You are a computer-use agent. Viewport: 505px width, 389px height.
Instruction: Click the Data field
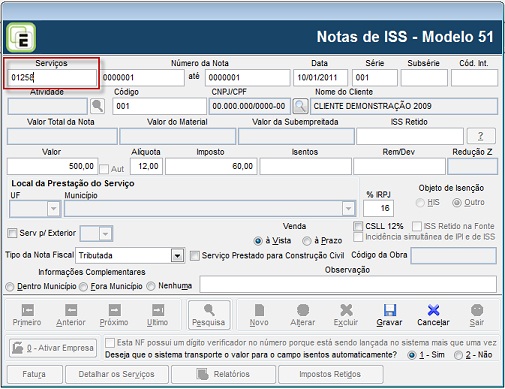click(x=320, y=78)
